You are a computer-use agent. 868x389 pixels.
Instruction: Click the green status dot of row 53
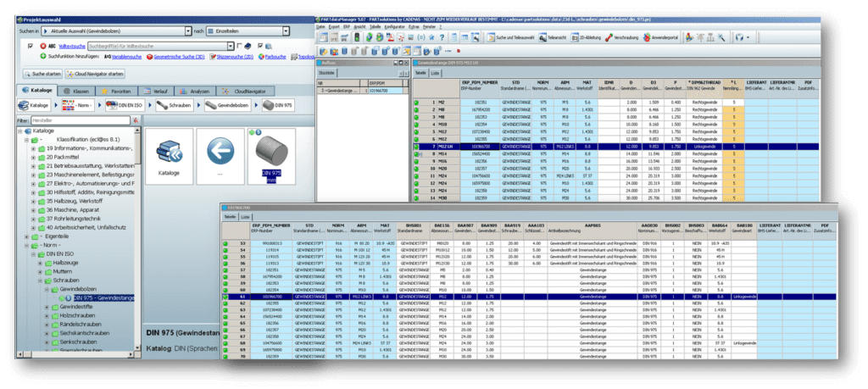225,242
